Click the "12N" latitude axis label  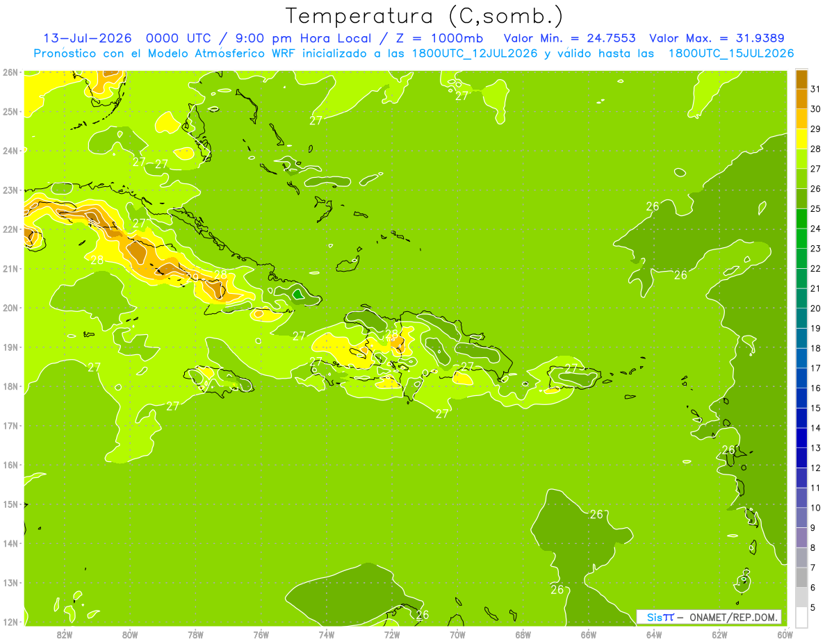coord(10,622)
